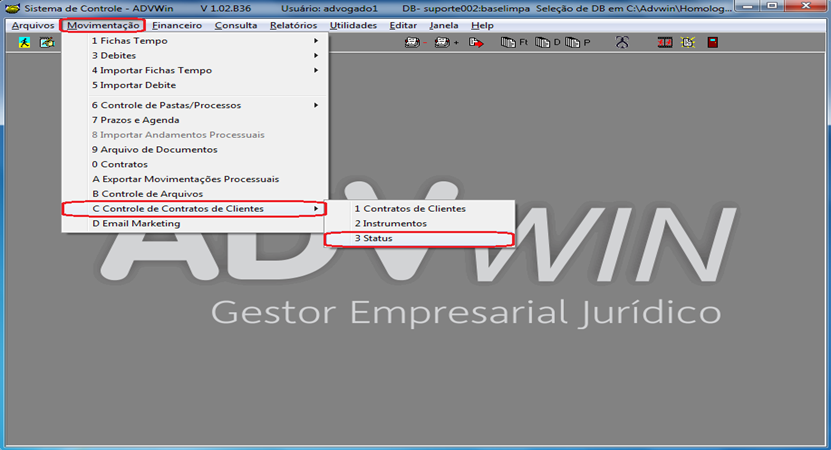Click the yellow sparkle document icon
Screen dimensions: 831x450
coord(688,42)
